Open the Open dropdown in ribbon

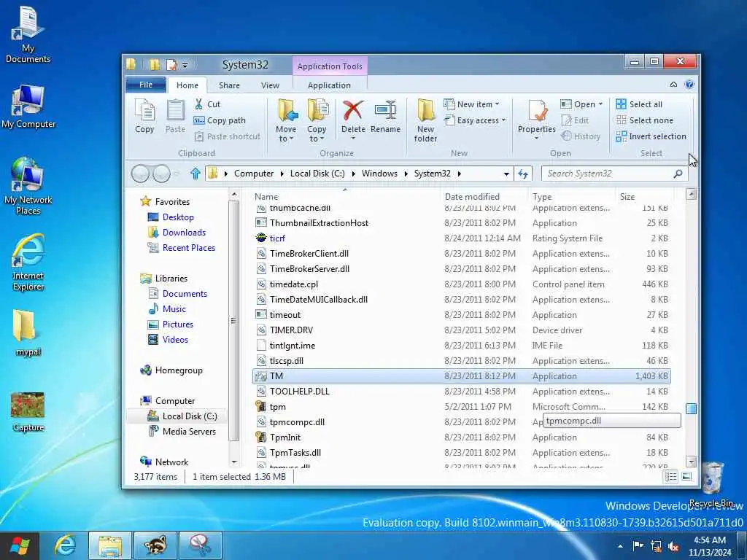(581, 104)
